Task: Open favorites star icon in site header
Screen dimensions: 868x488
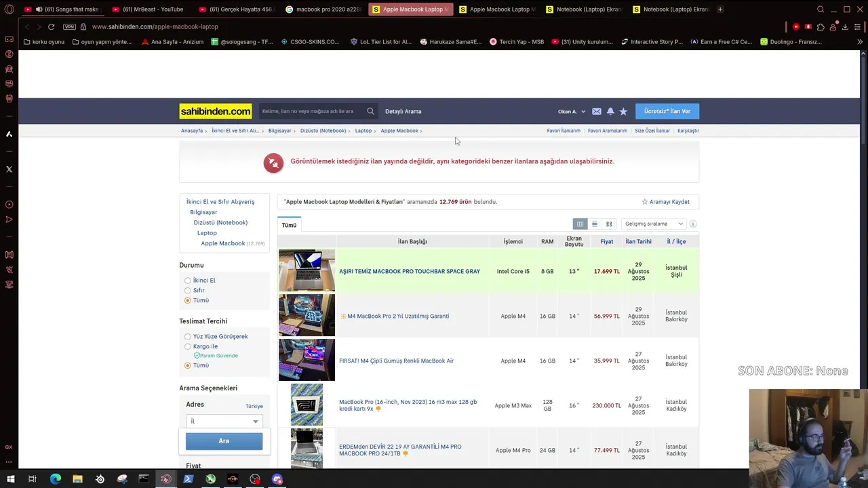Action: coord(623,111)
